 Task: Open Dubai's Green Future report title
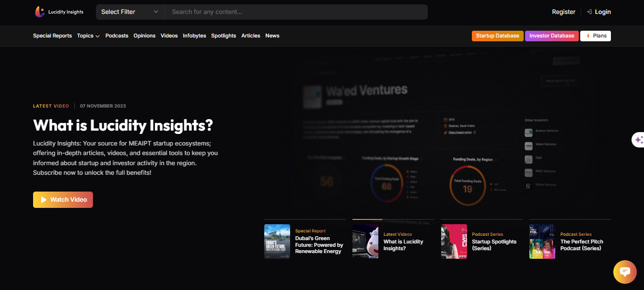tap(319, 245)
